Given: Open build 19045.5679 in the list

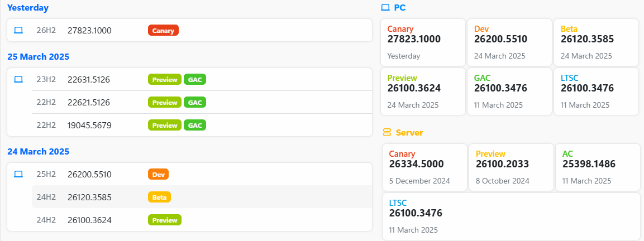Looking at the screenshot, I should point(89,125).
